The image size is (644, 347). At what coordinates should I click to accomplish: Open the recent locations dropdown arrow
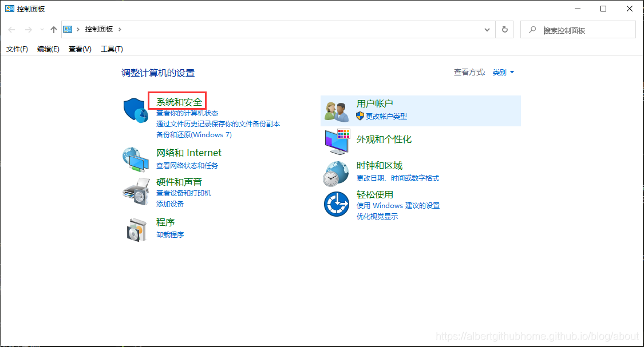42,30
